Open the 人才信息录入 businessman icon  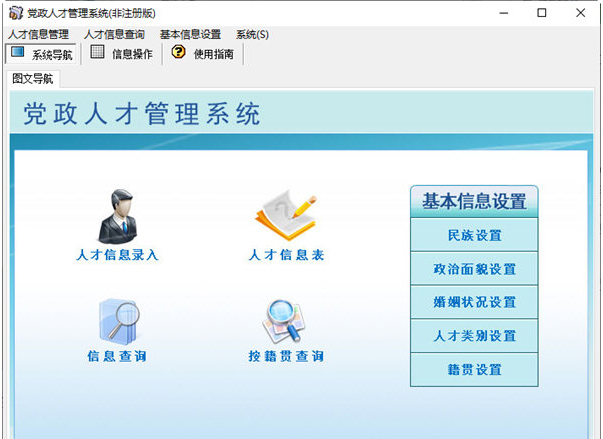tap(118, 216)
